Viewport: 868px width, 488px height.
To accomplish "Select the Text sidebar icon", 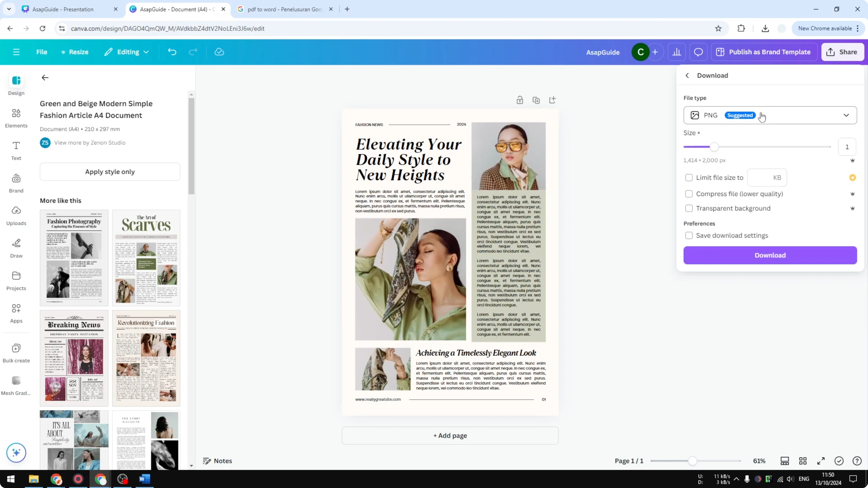I will click(16, 150).
